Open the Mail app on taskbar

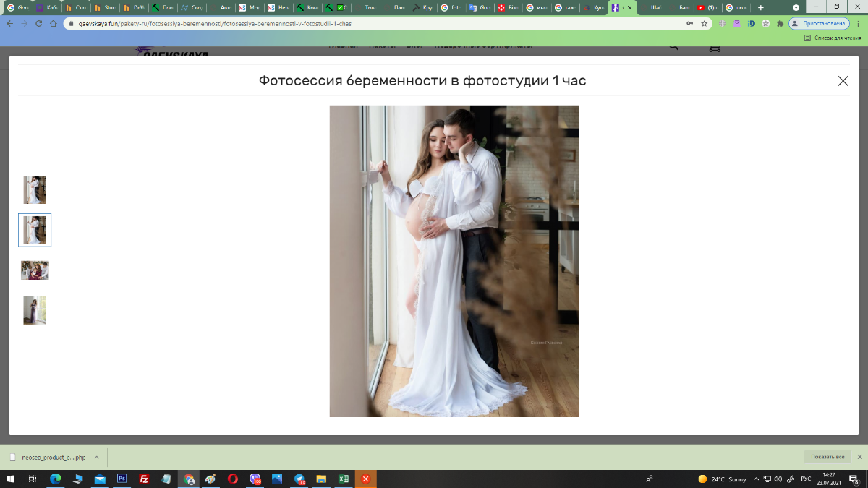coord(100,479)
